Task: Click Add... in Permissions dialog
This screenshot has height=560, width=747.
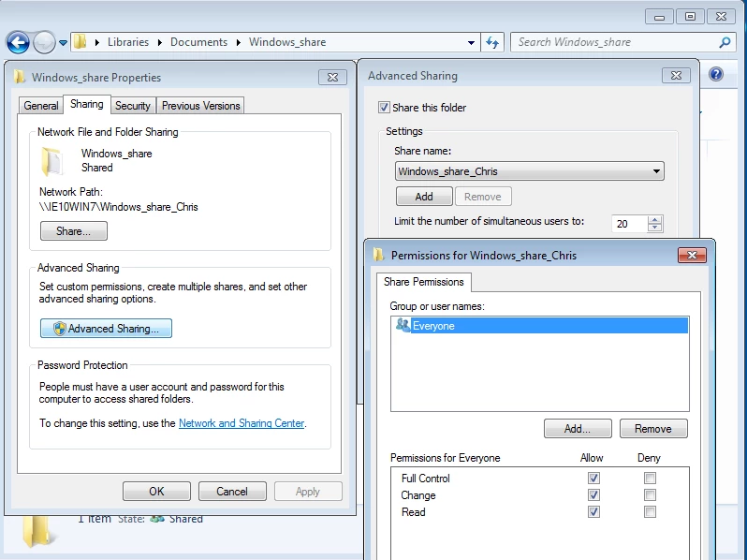Action: click(x=578, y=429)
